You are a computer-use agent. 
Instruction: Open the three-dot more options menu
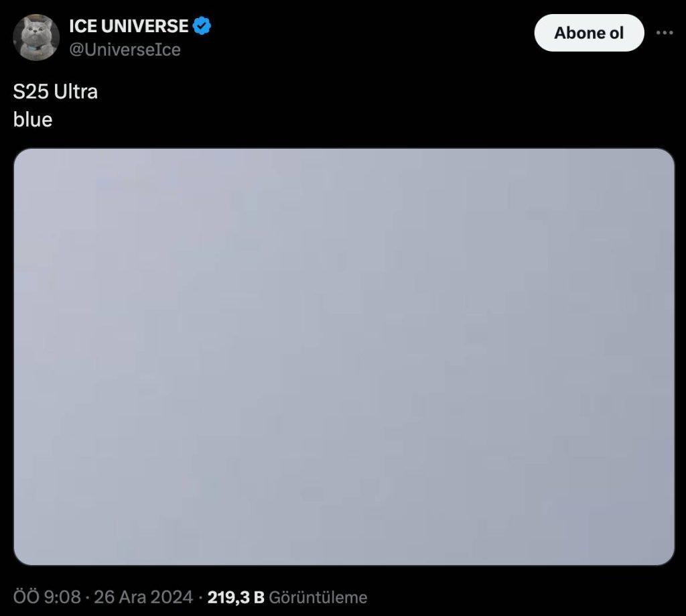click(x=665, y=33)
